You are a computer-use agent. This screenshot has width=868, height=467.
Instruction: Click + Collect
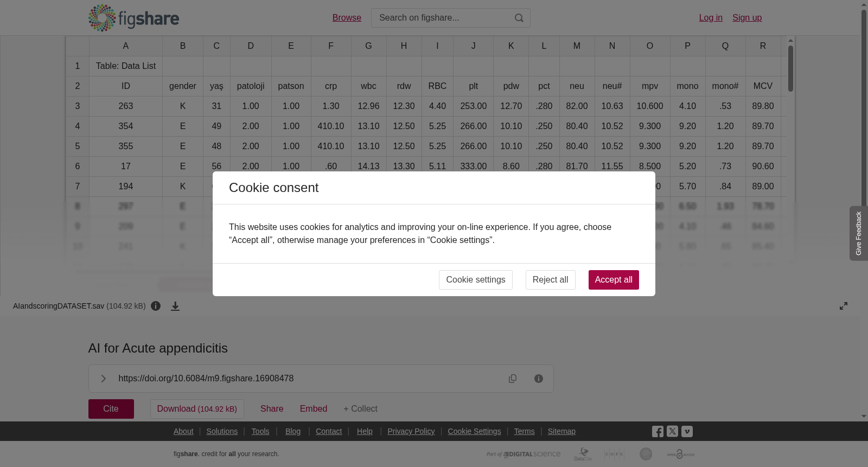tap(360, 409)
